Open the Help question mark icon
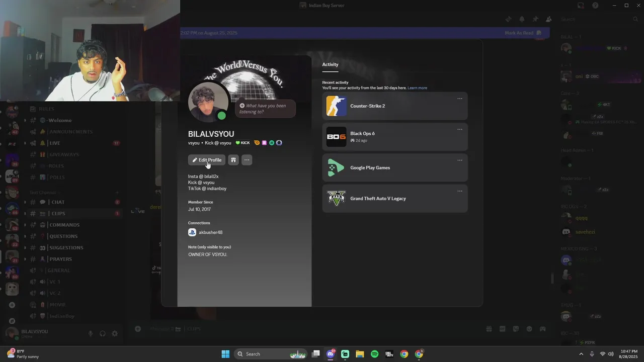644x362 pixels. (x=595, y=6)
